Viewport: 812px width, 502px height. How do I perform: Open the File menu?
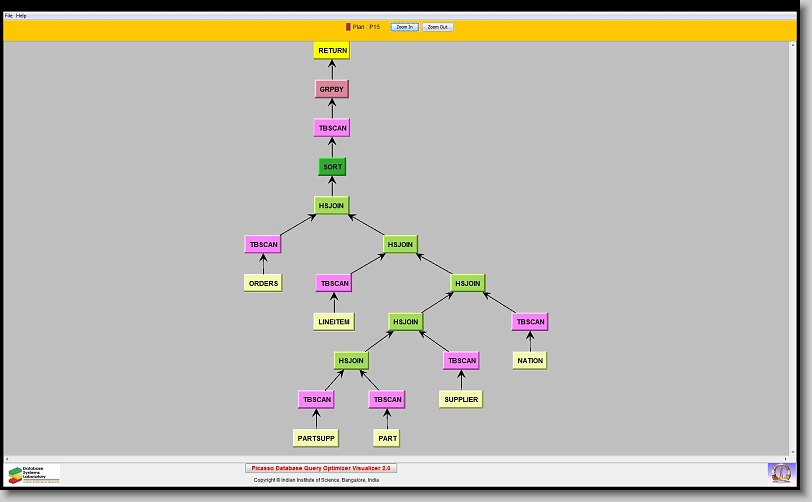coord(9,16)
